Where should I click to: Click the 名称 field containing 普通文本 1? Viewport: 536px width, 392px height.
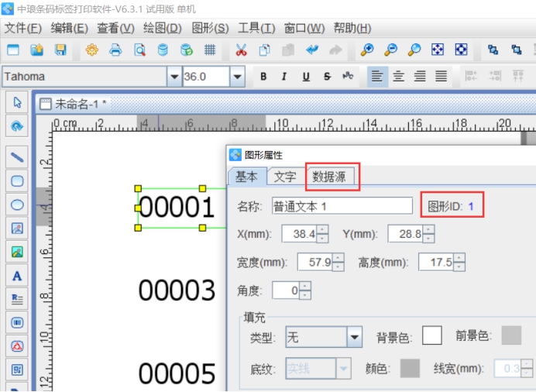(342, 206)
